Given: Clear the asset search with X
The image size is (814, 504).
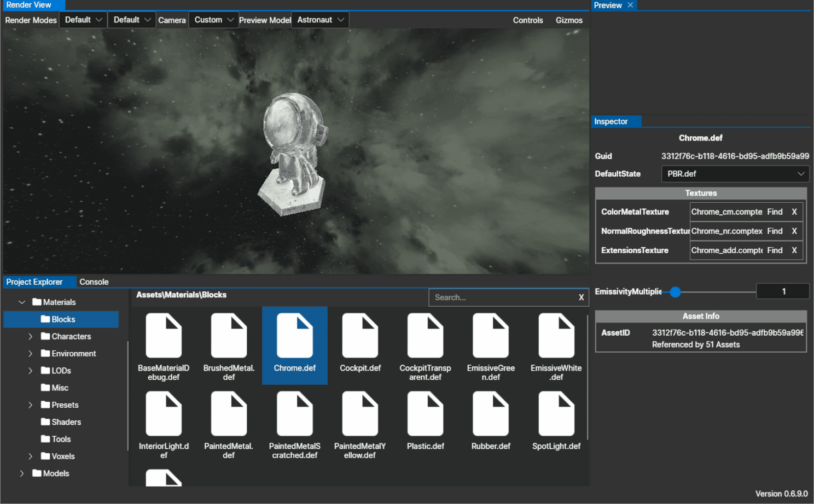Looking at the screenshot, I should pyautogui.click(x=581, y=297).
